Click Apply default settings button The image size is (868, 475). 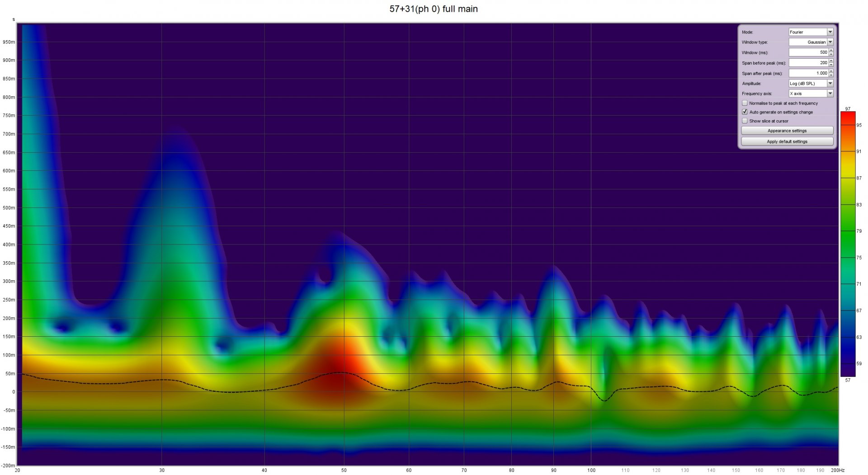(787, 141)
